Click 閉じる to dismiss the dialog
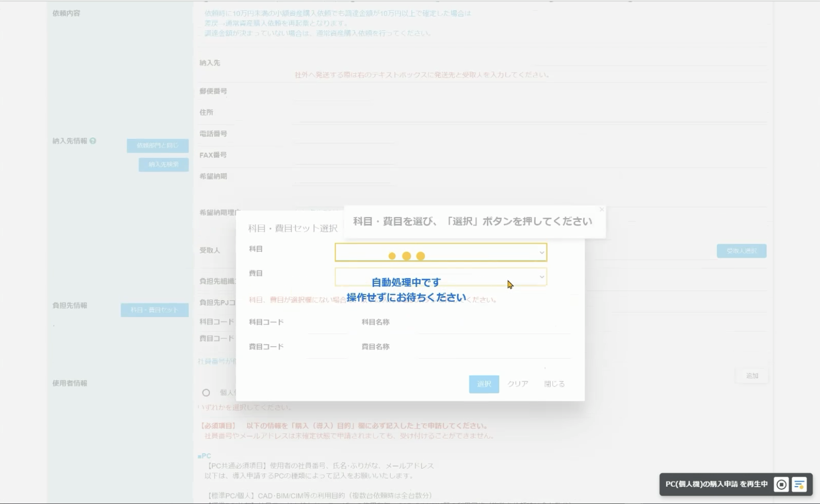This screenshot has height=504, width=820. click(554, 384)
